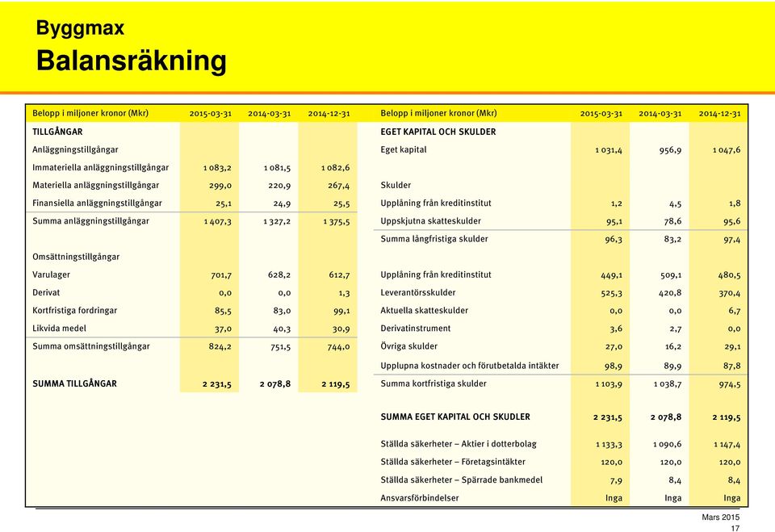Select value 956,9 for Eget kapital
This screenshot has height=532, width=775.
coord(670,150)
